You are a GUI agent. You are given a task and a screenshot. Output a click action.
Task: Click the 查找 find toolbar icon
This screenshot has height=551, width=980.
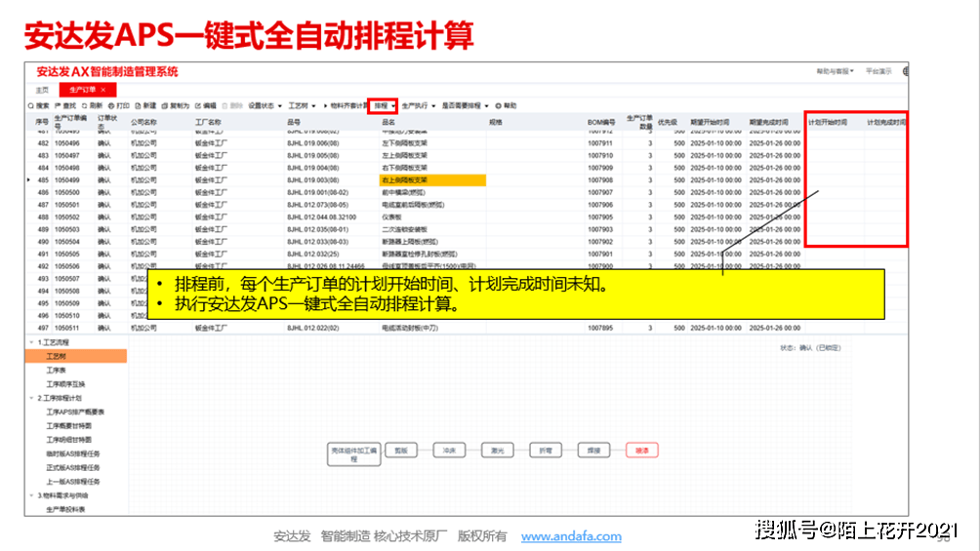(59, 106)
